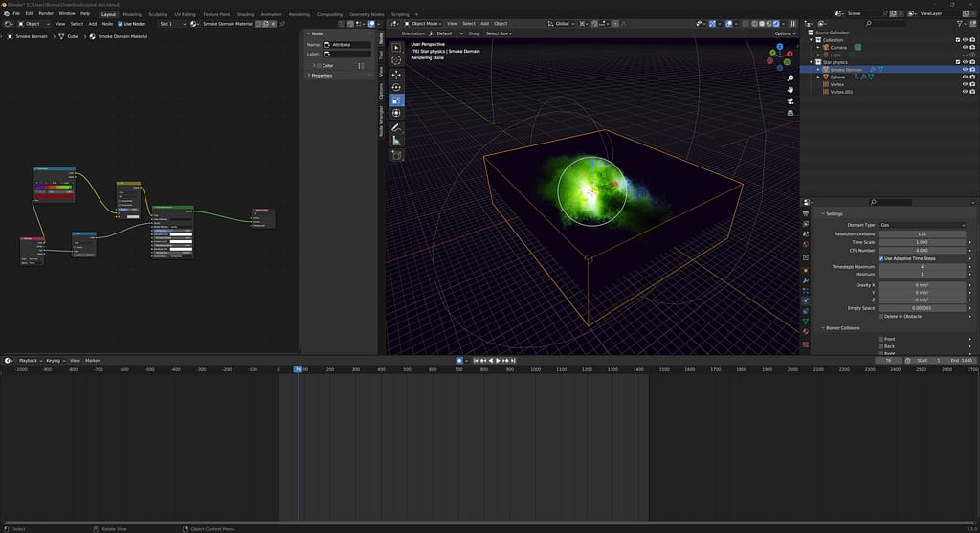Screen dimensions: 980x533
Task: Select the Rotate tool in viewport toolbar
Action: (396, 87)
